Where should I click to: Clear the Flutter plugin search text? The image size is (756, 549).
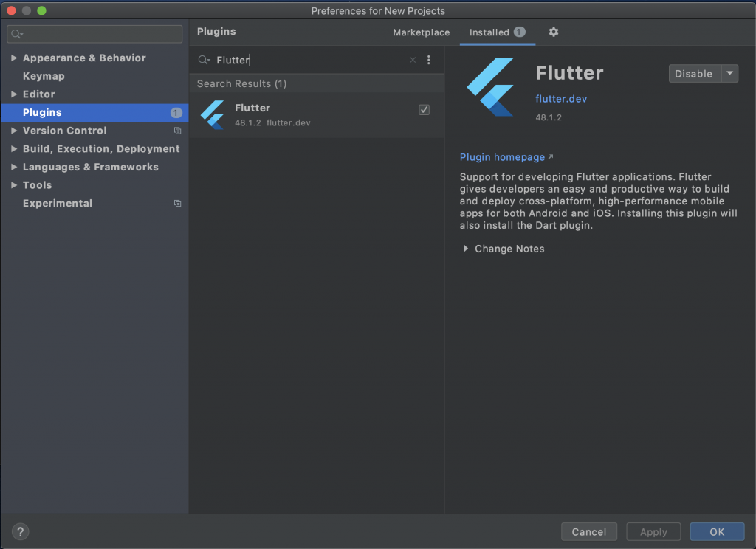point(413,60)
